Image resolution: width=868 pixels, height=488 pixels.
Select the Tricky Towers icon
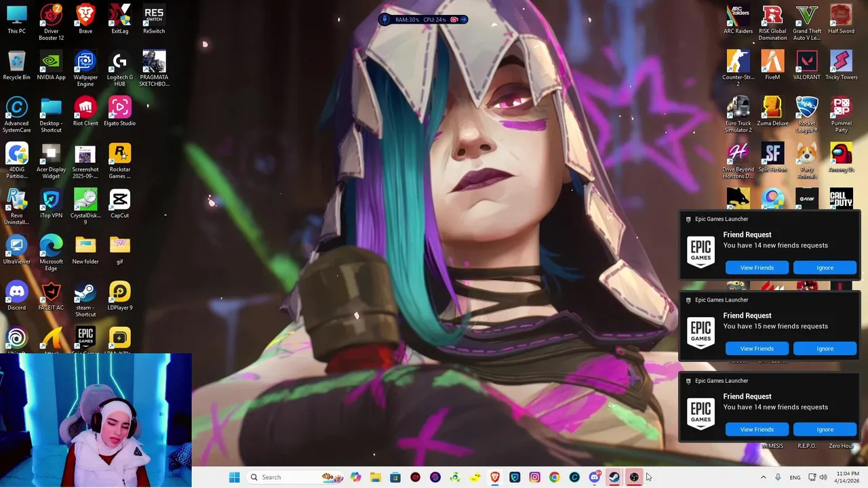pos(841,66)
